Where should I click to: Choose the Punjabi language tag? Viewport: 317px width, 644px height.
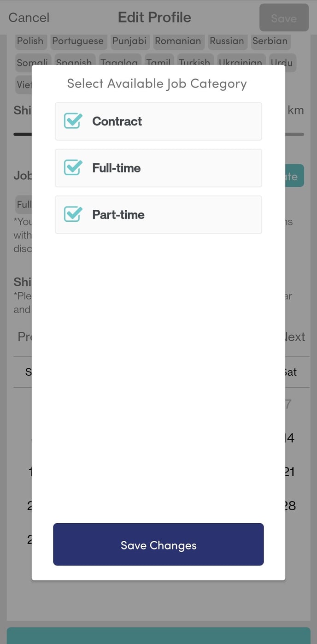click(129, 41)
